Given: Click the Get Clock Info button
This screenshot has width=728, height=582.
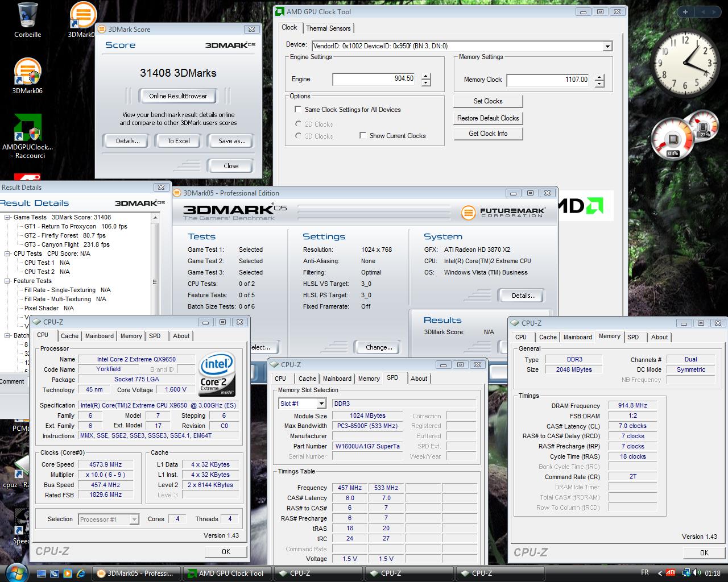Looking at the screenshot, I should coord(488,134).
